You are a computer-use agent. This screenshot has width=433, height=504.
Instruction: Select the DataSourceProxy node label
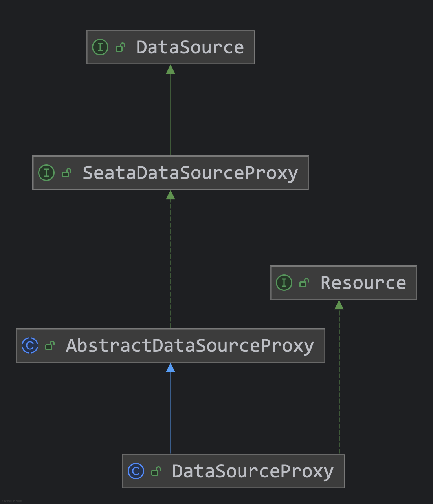click(x=253, y=471)
